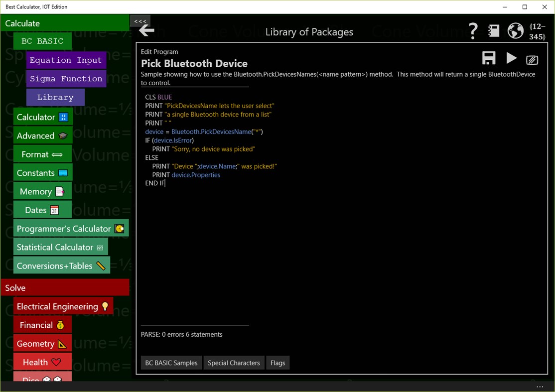Open the 12-345 number format selector
Viewport: 555px width, 392px height.
point(537,31)
